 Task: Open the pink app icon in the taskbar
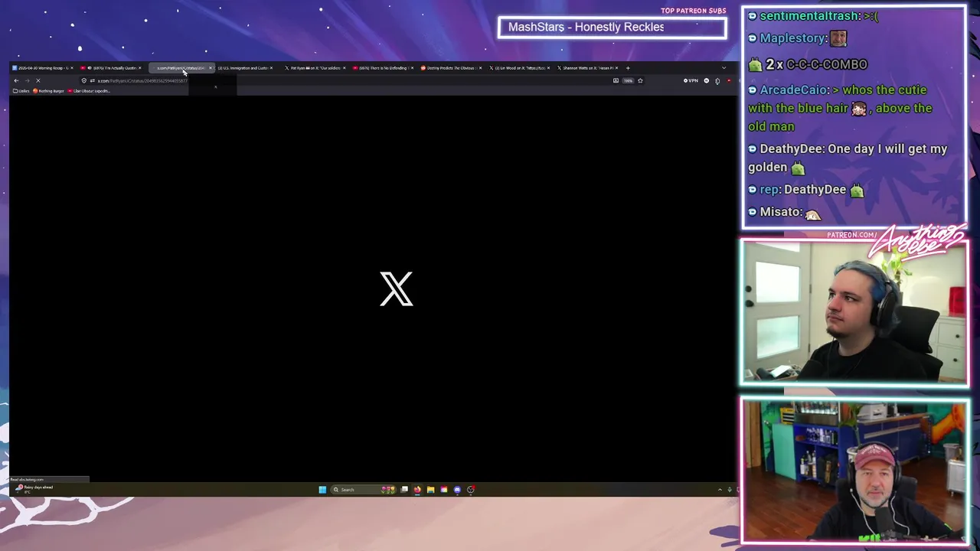pyautogui.click(x=444, y=490)
